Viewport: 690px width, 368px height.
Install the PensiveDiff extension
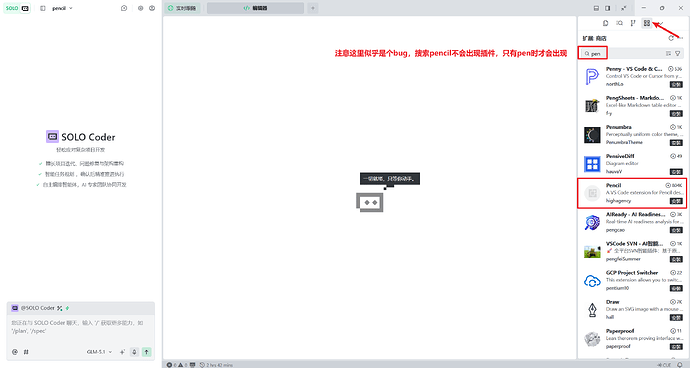click(676, 172)
